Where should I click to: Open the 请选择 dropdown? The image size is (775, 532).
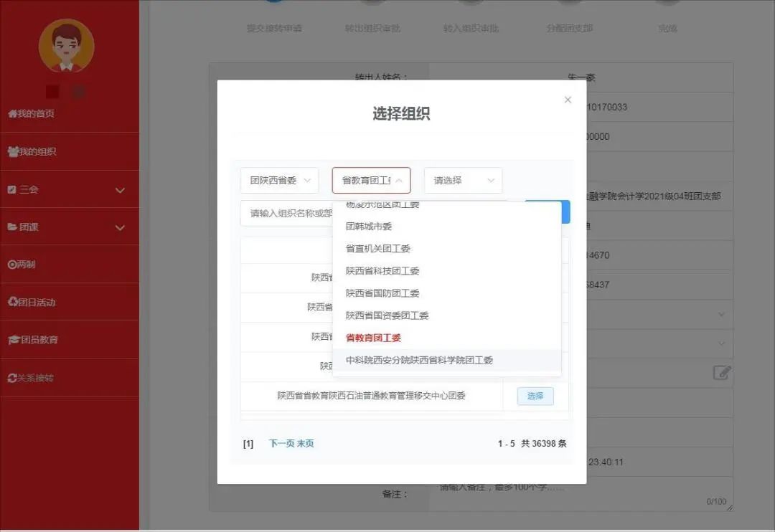[x=463, y=181]
